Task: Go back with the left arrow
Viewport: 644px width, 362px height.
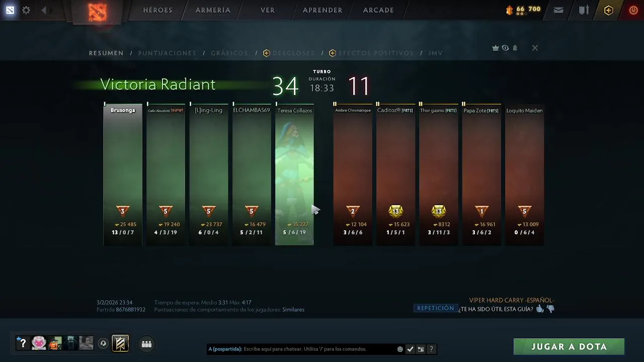Action: click(44, 10)
